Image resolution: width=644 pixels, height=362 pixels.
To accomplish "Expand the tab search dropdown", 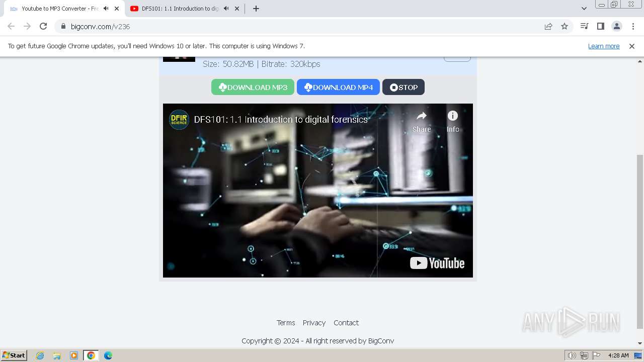I will click(584, 9).
